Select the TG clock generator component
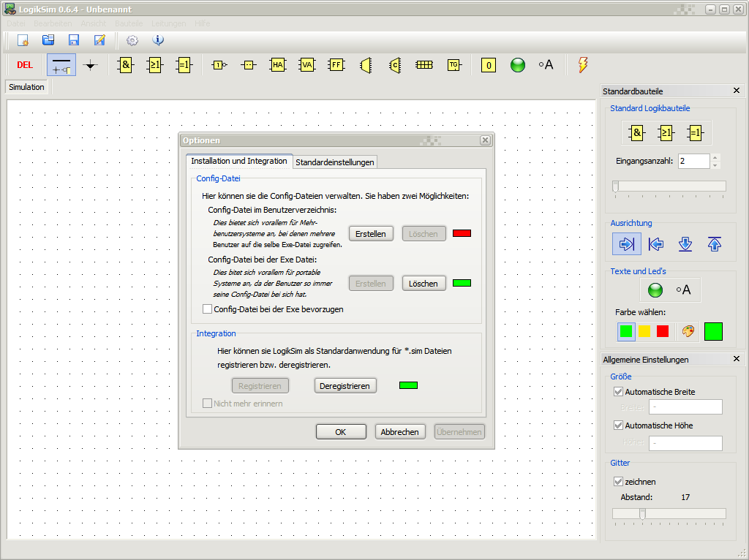This screenshot has width=749, height=560. tap(453, 65)
